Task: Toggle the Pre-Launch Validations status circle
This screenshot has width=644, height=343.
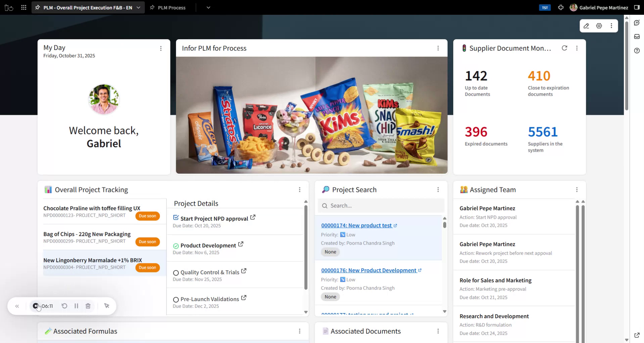Action: coord(176,300)
